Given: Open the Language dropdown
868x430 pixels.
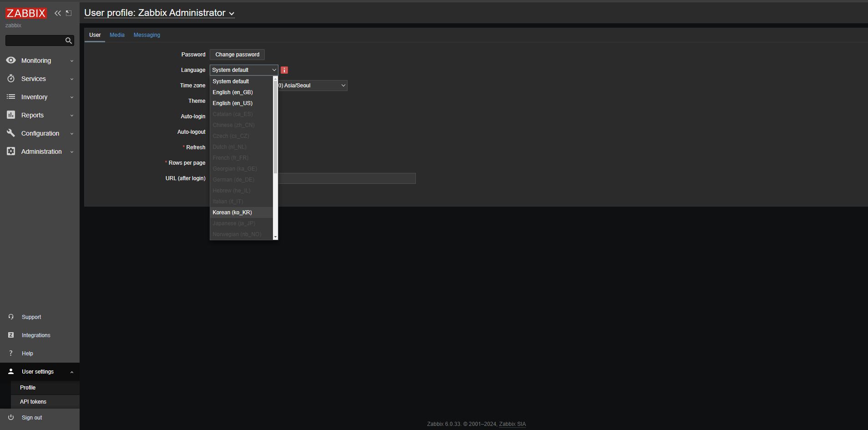Looking at the screenshot, I should coord(244,70).
